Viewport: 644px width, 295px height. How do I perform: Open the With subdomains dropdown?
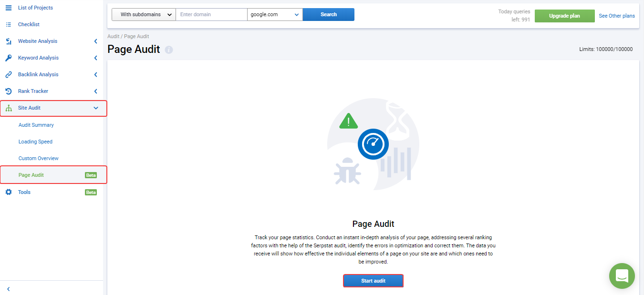144,14
